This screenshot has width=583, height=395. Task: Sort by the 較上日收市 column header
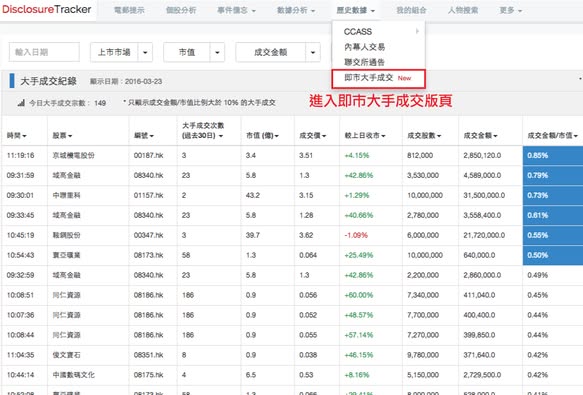365,136
